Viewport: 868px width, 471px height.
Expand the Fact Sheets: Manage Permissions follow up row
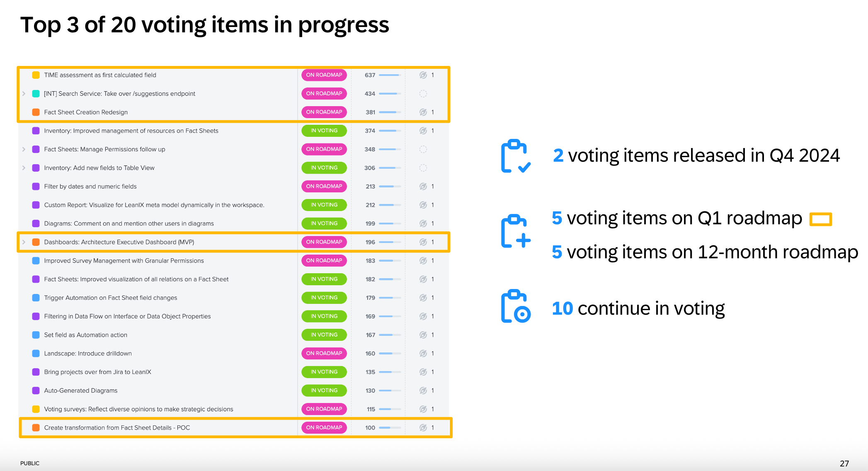pyautogui.click(x=24, y=149)
